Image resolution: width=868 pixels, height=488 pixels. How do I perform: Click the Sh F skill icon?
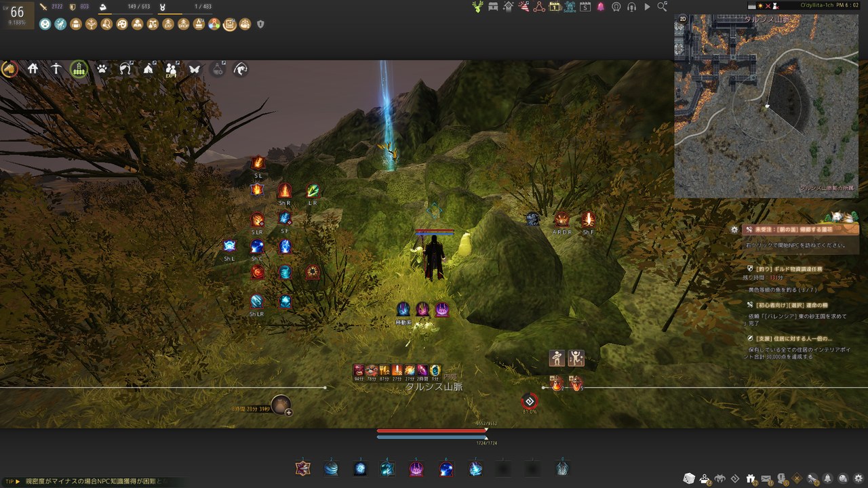[587, 220]
